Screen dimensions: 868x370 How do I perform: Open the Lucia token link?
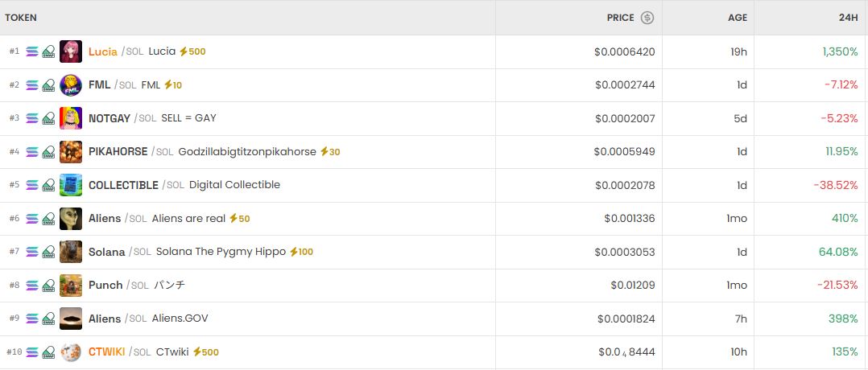coord(103,51)
